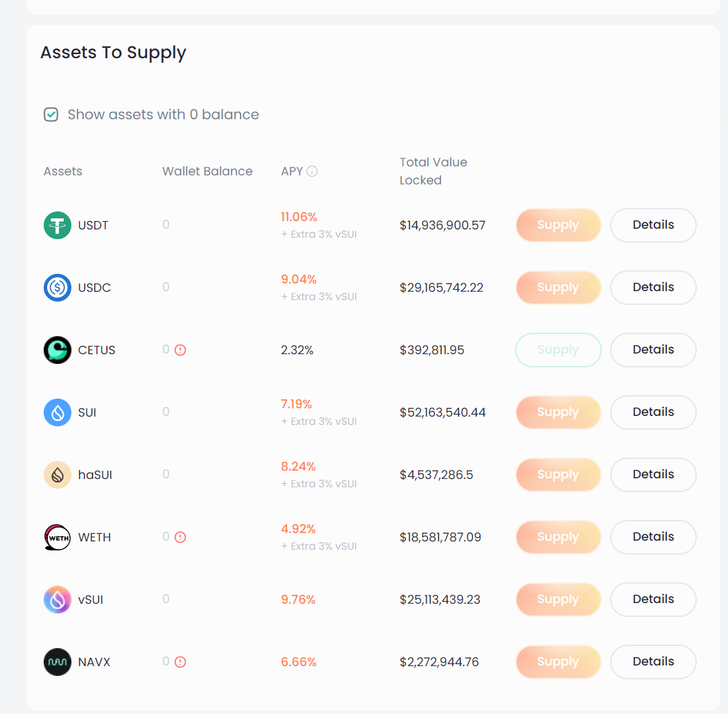The height and width of the screenshot is (714, 728).
Task: Click the CETUS token icon
Action: pyautogui.click(x=58, y=350)
